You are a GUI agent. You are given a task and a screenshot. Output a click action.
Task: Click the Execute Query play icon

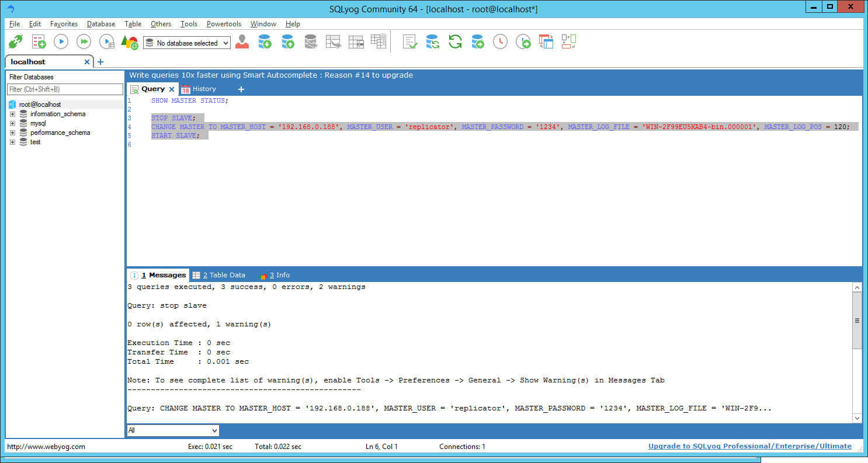[61, 42]
